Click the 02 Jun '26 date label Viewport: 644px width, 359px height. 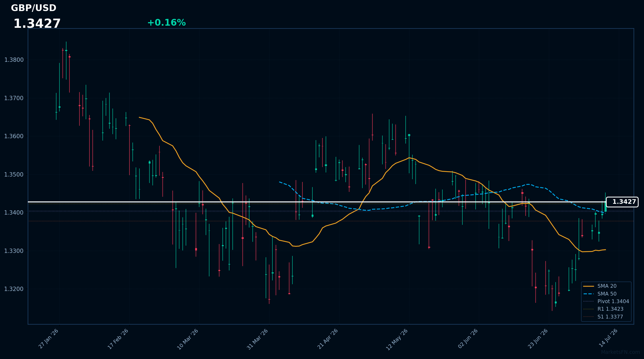click(468, 339)
